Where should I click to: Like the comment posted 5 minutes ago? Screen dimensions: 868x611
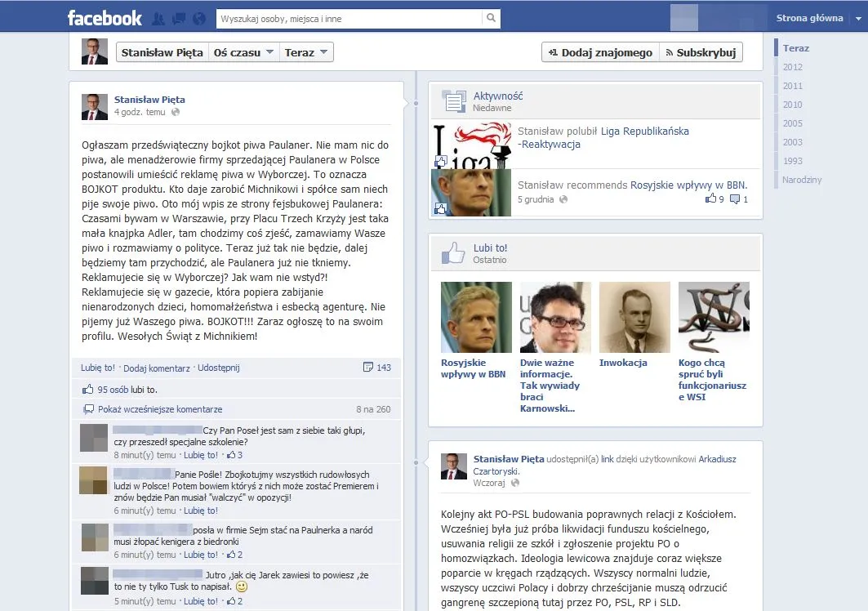point(200,601)
